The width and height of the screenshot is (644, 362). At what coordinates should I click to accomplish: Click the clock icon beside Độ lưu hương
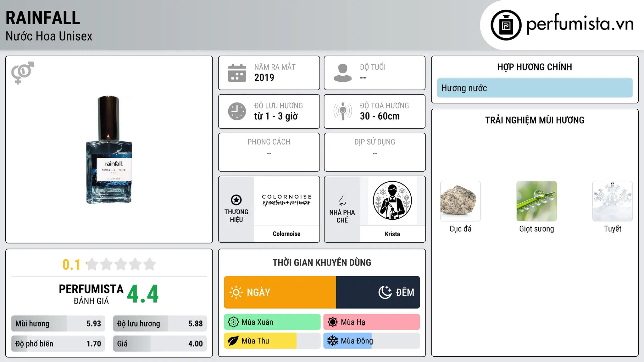[x=237, y=111]
